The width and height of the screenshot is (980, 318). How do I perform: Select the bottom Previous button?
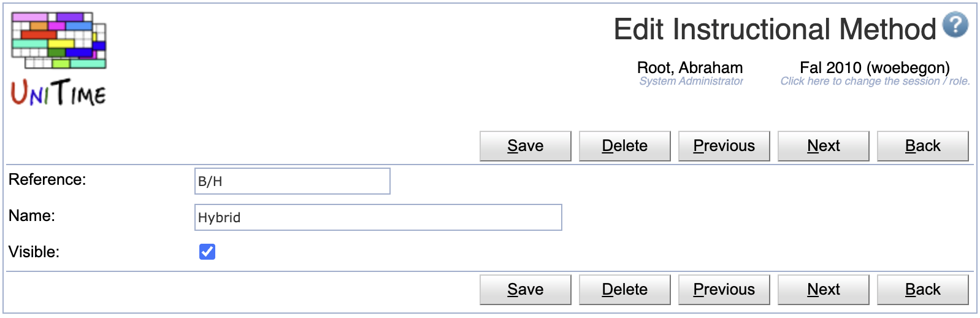click(x=724, y=290)
